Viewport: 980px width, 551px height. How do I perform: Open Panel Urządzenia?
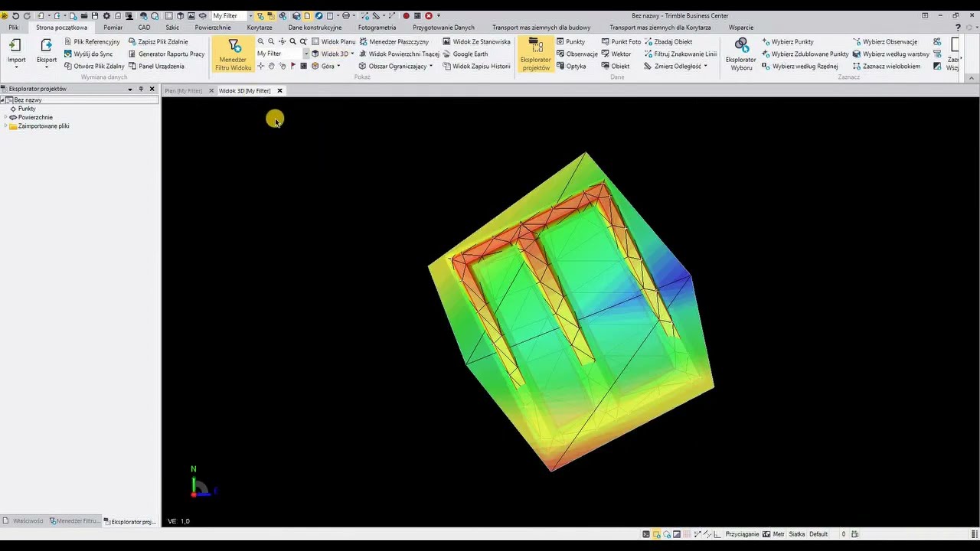click(156, 67)
